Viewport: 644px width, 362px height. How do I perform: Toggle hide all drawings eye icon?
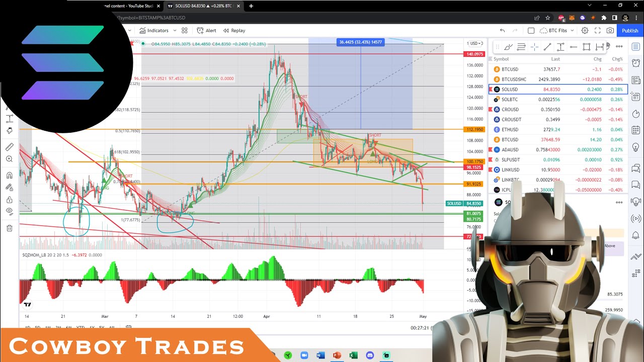pyautogui.click(x=9, y=212)
